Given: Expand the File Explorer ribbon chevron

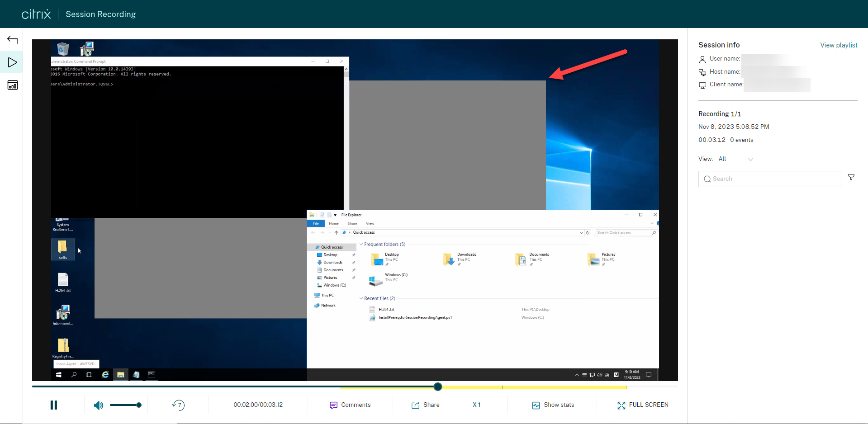Looking at the screenshot, I should point(652,223).
